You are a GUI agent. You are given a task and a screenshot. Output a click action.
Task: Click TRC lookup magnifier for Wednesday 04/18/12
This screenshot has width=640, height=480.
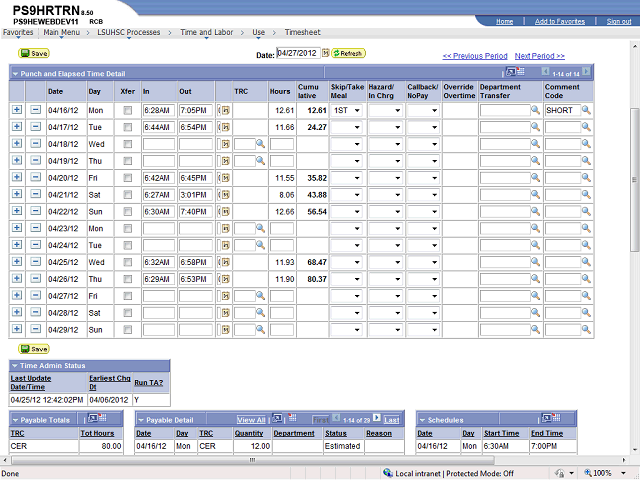tap(260, 145)
